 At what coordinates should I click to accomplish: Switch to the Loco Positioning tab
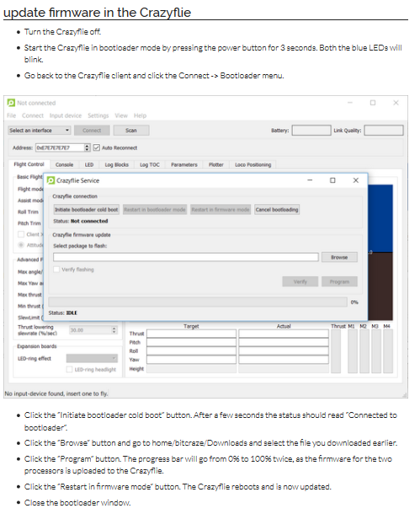click(253, 165)
